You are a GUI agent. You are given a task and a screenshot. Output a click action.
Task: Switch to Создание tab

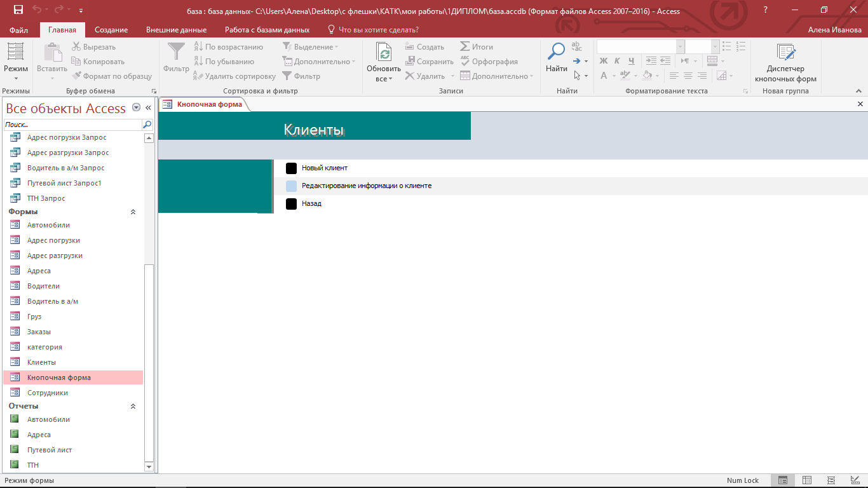[x=111, y=30]
